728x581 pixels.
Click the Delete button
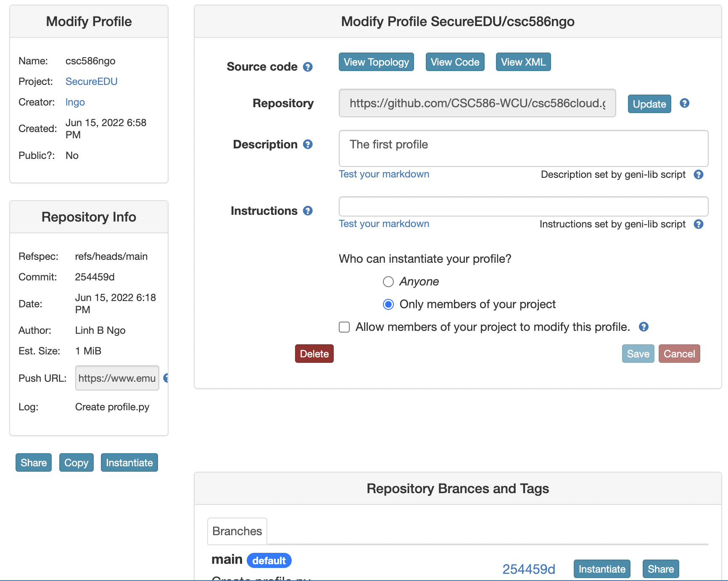[x=314, y=354]
